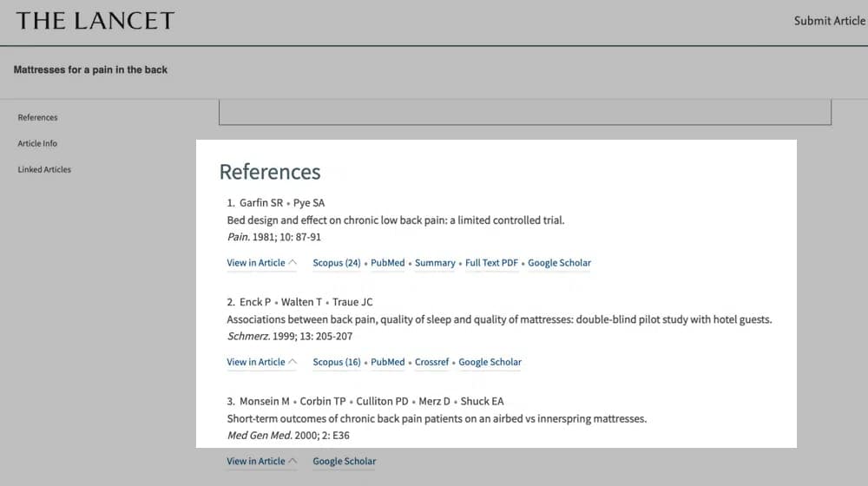Select Article Info in sidebar
868x486 pixels.
tap(37, 143)
